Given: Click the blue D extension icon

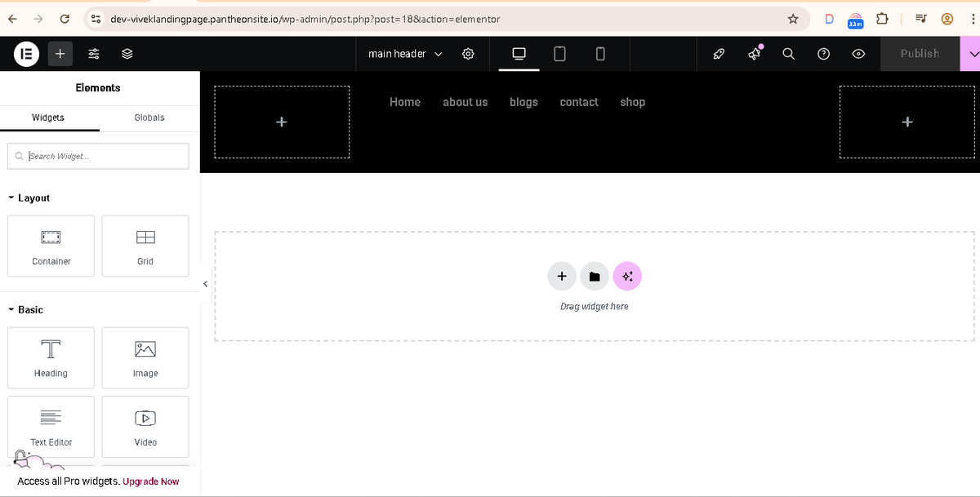Looking at the screenshot, I should [829, 19].
